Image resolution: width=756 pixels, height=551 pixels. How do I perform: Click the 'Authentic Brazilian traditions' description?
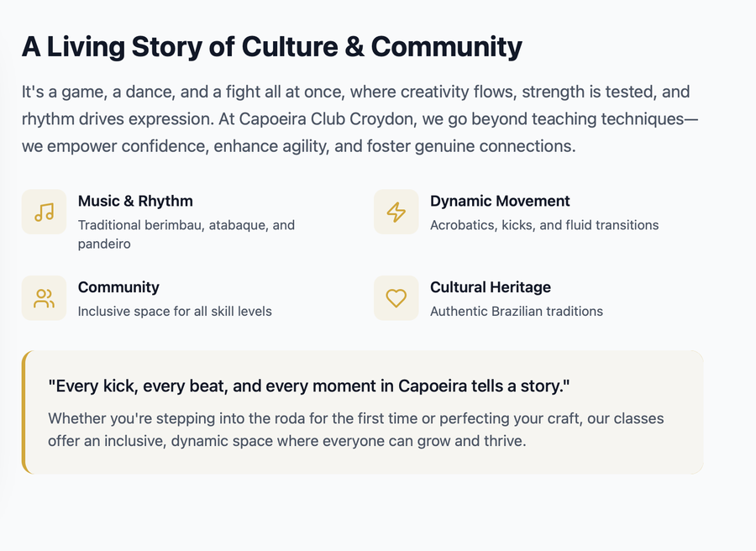tap(517, 312)
